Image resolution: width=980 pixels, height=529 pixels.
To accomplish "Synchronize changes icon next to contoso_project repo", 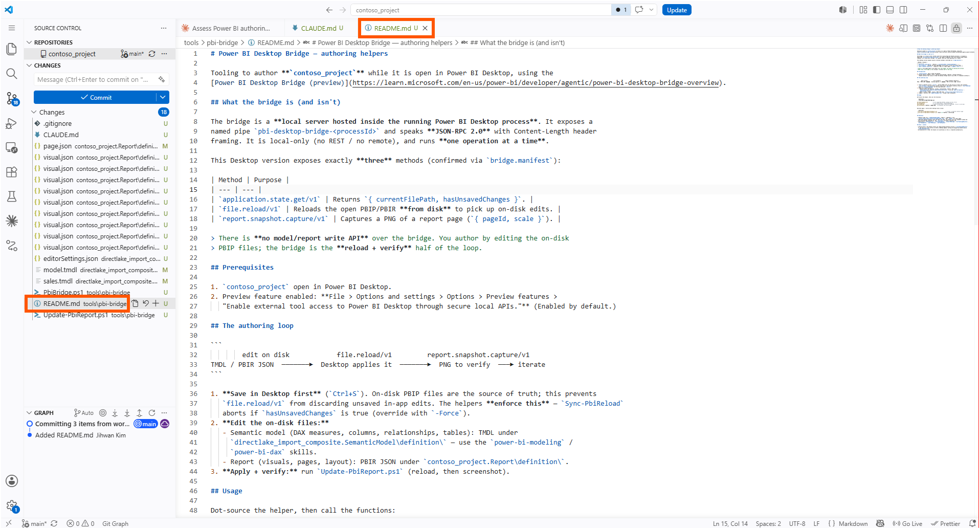I will 152,54.
